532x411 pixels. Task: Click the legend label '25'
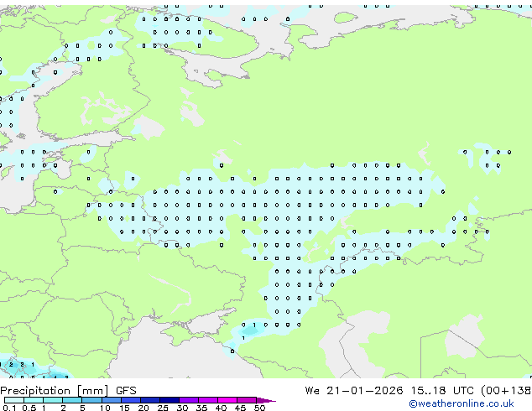tap(163, 408)
